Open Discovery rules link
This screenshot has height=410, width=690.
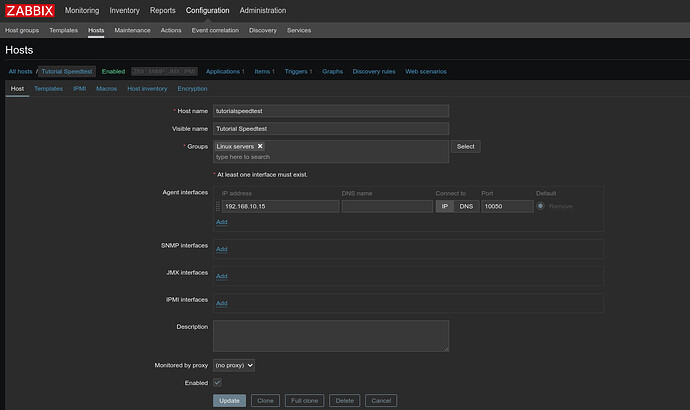pyautogui.click(x=374, y=71)
